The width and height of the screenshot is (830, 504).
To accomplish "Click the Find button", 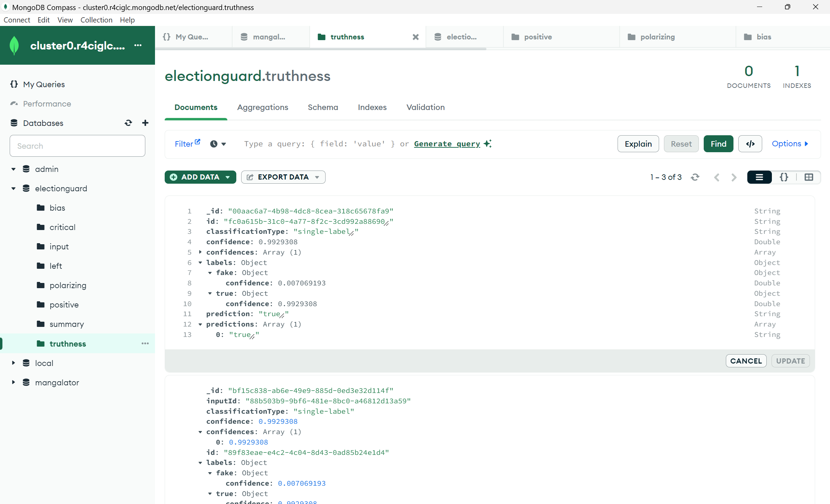I will [718, 144].
